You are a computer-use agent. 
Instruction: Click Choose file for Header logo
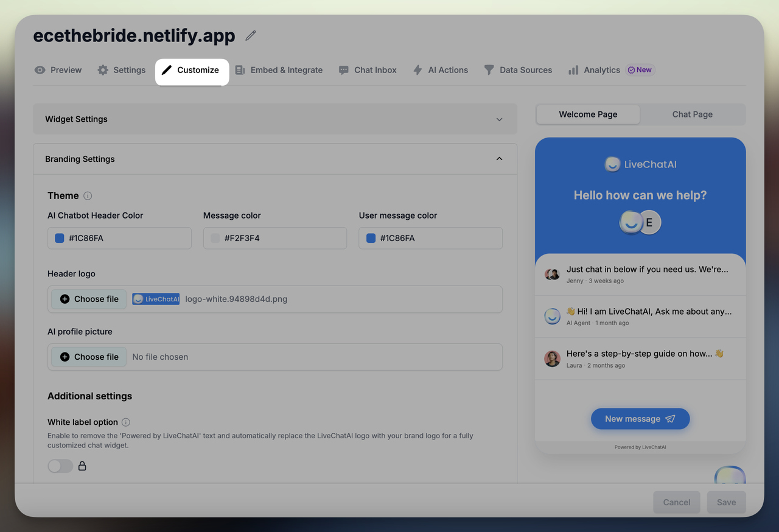[89, 299]
